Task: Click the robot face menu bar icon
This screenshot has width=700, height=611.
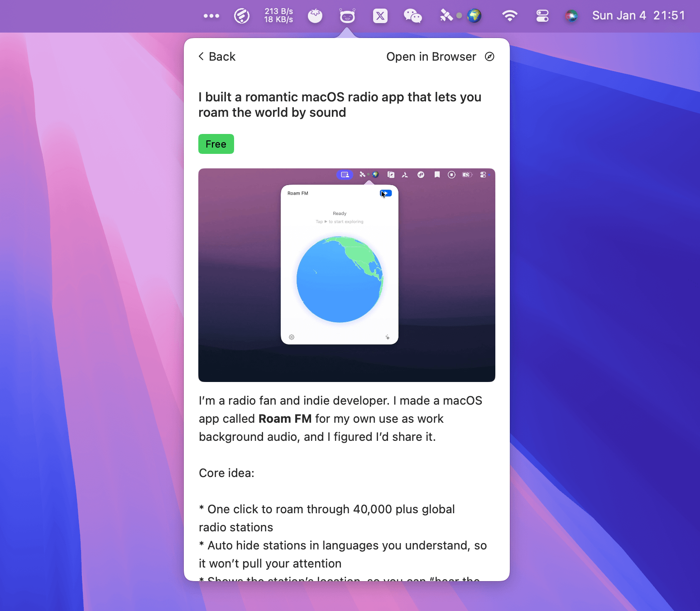Action: 347,16
